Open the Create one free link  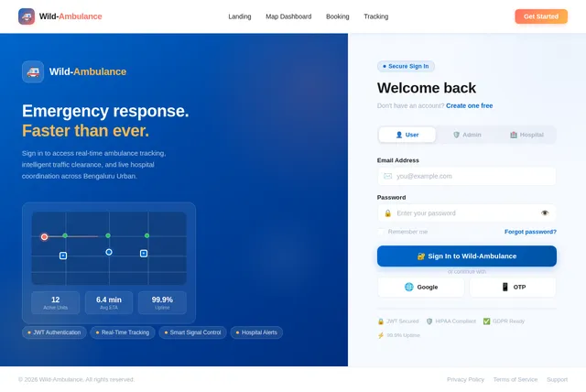pyautogui.click(x=470, y=105)
